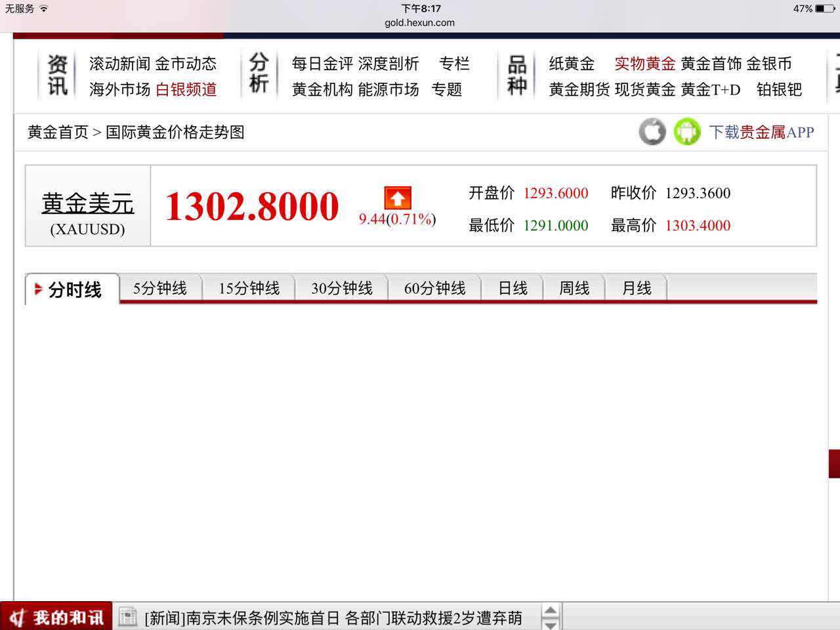The height and width of the screenshot is (630, 840).
Task: Tap the battery indicator in the status bar
Action: click(824, 9)
